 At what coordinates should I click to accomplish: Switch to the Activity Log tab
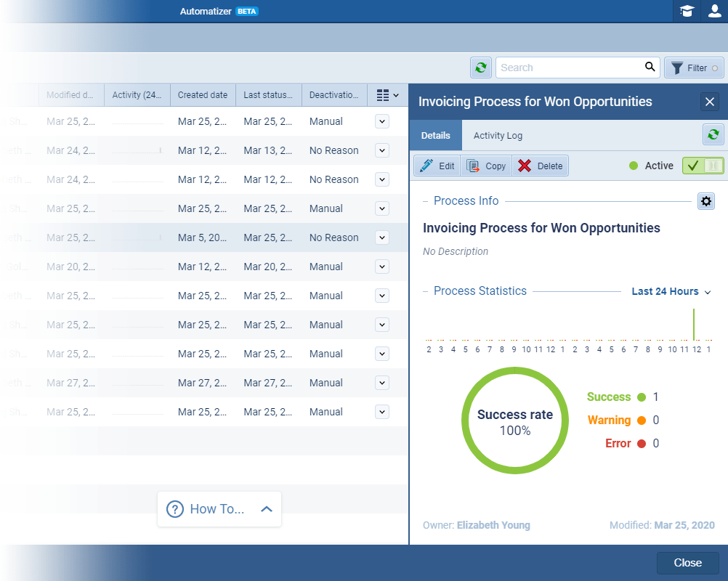tap(498, 135)
